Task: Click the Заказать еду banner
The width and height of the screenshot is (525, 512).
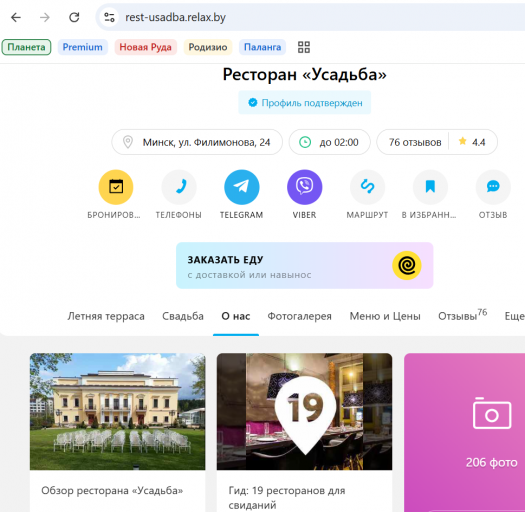Action: (305, 266)
